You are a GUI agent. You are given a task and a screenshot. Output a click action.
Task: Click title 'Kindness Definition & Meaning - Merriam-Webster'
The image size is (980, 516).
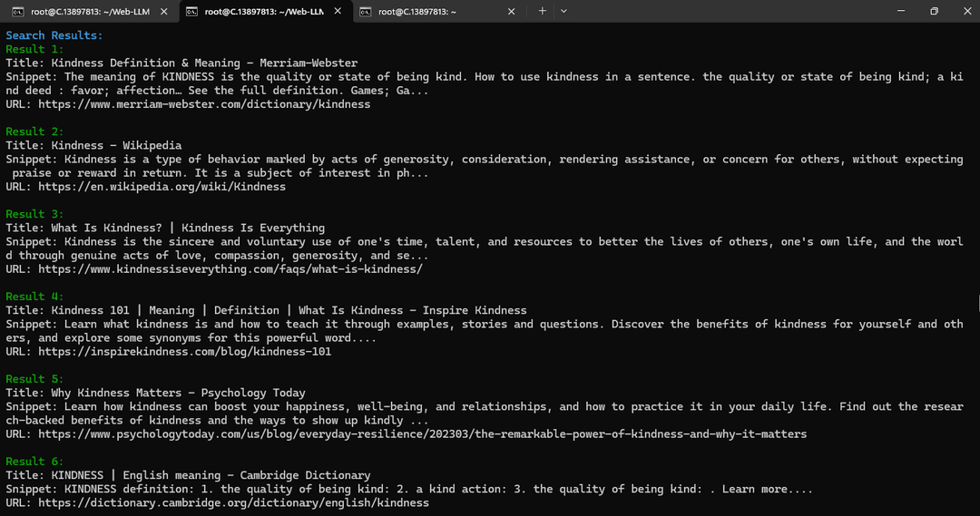[x=204, y=63]
